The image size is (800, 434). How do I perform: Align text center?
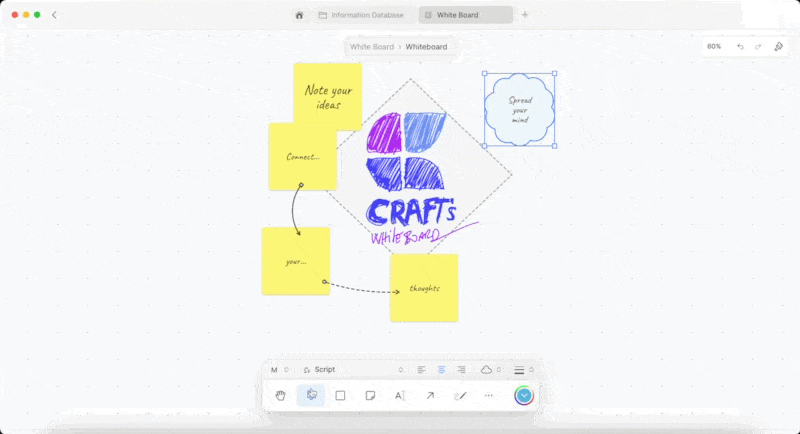tap(441, 369)
